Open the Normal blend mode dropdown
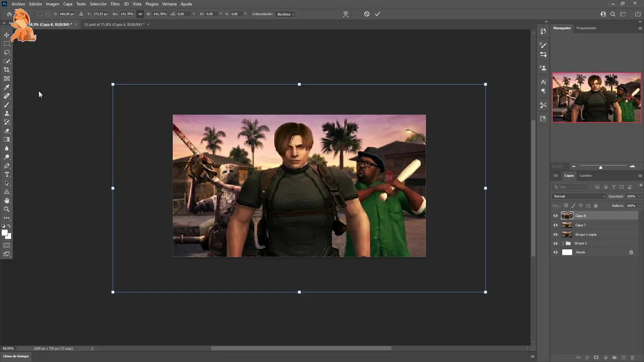644x362 pixels. [579, 197]
